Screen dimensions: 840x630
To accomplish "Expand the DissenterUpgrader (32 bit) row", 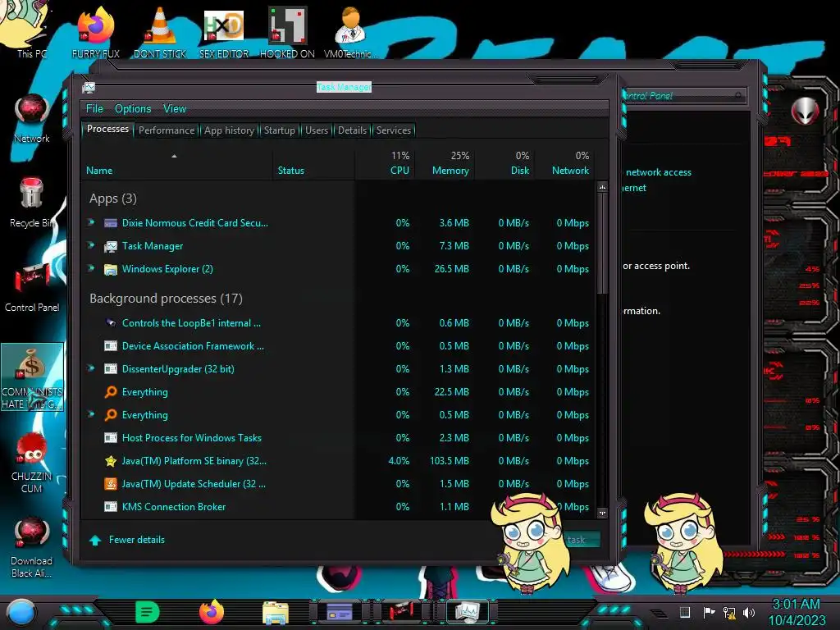I will [91, 368].
